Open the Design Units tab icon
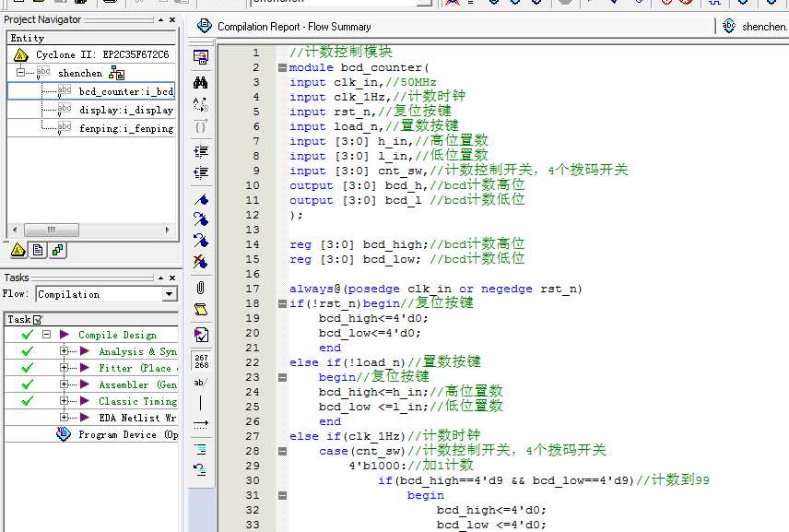This screenshot has height=532, width=789. [57, 250]
